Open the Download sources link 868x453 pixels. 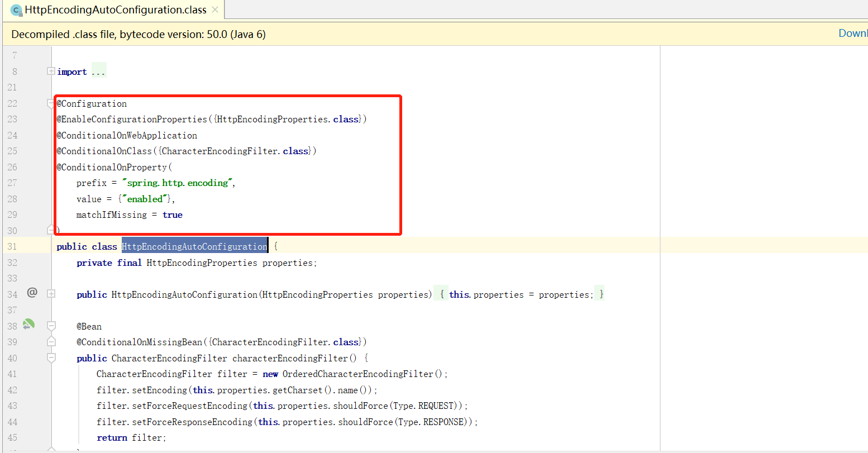pos(853,34)
